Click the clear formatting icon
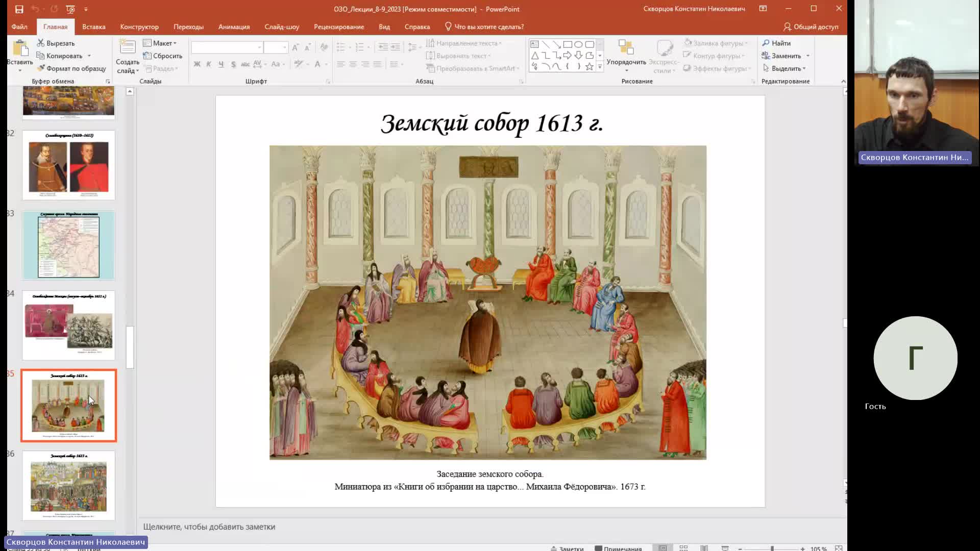Screen dimensions: 980x551 click(x=324, y=47)
